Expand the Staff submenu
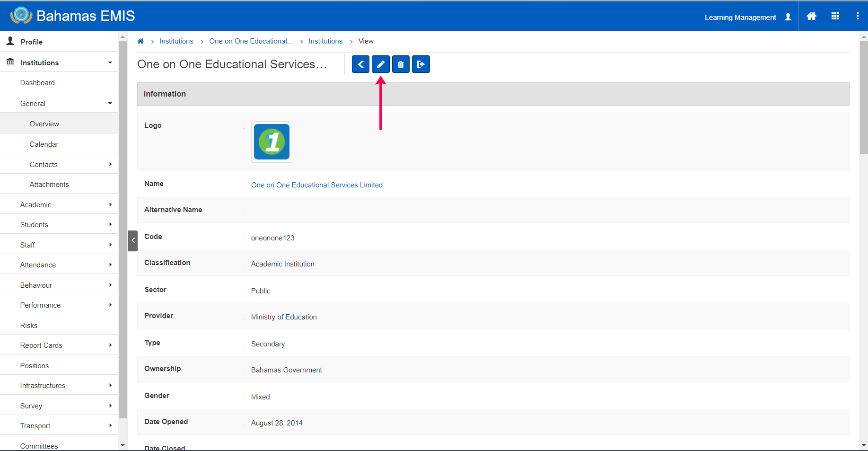 coord(110,245)
